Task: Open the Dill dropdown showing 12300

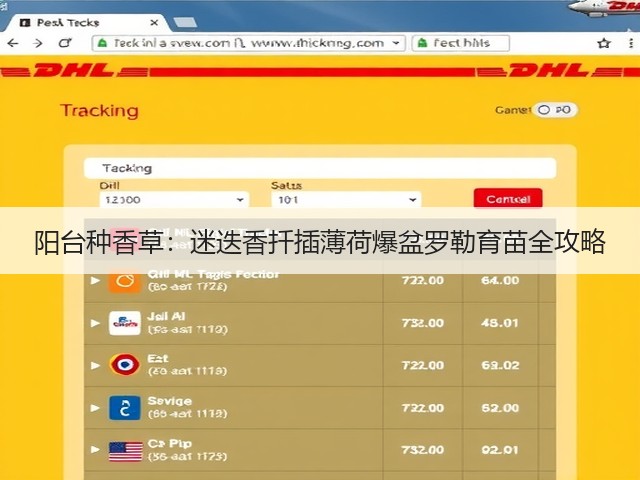Action: [x=174, y=200]
